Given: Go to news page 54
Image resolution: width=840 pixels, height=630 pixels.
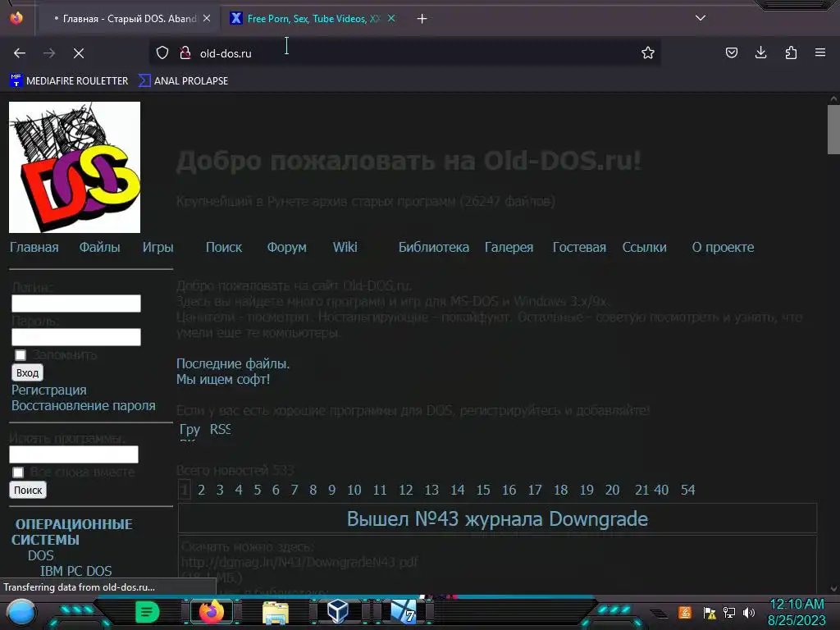Looking at the screenshot, I should point(688,490).
